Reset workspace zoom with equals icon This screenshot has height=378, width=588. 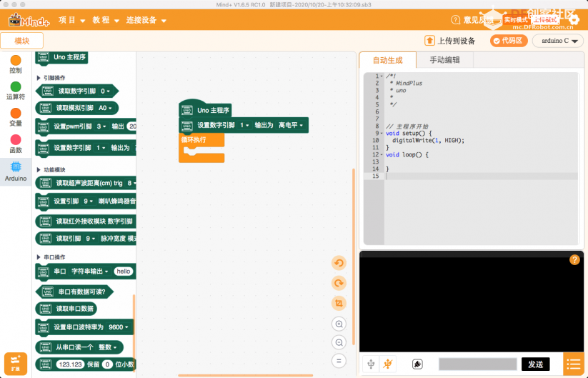pos(339,361)
